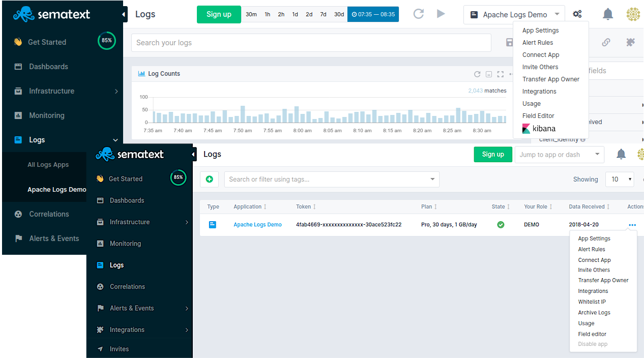Click Sign up in the upper window
Image resolution: width=644 pixels, height=358 pixels.
point(219,14)
